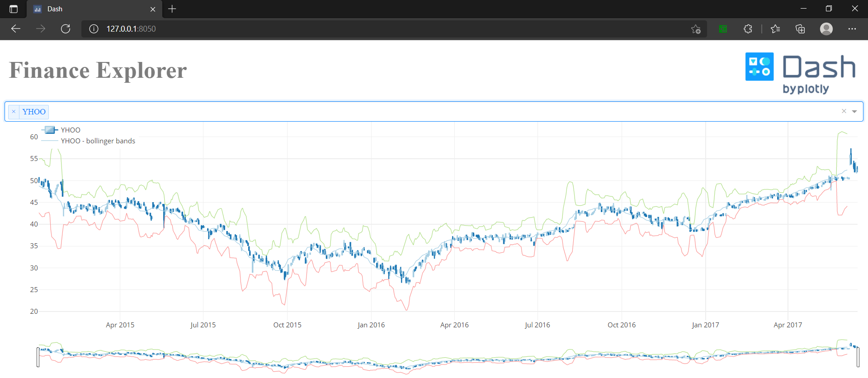This screenshot has height=378, width=868.
Task: Open browser Collections
Action: click(x=800, y=29)
